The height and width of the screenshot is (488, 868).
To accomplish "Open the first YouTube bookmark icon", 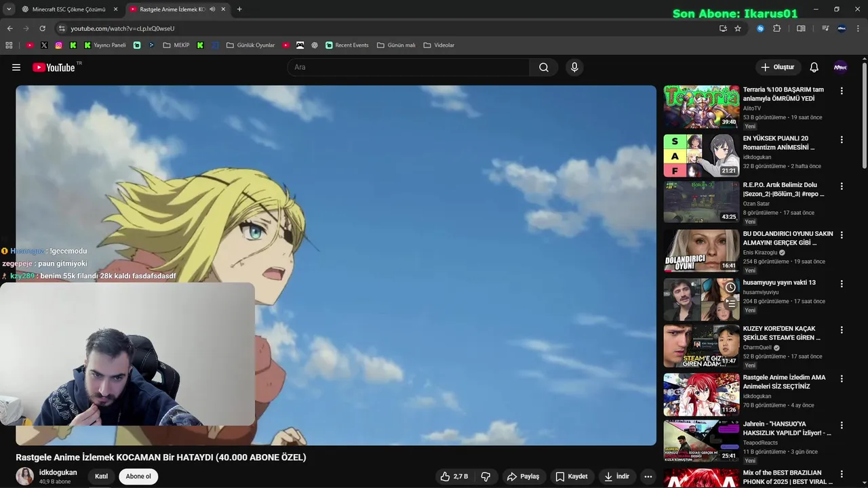I will pyautogui.click(x=30, y=45).
